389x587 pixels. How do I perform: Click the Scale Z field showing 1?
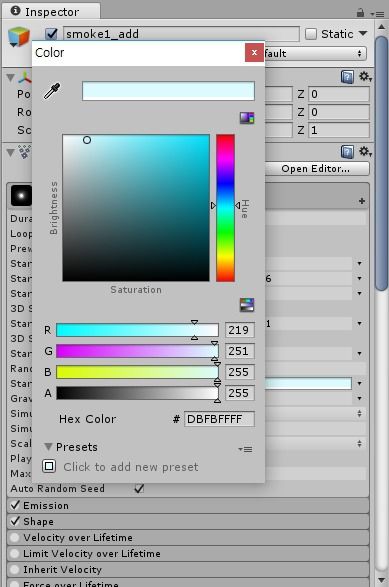pyautogui.click(x=339, y=130)
